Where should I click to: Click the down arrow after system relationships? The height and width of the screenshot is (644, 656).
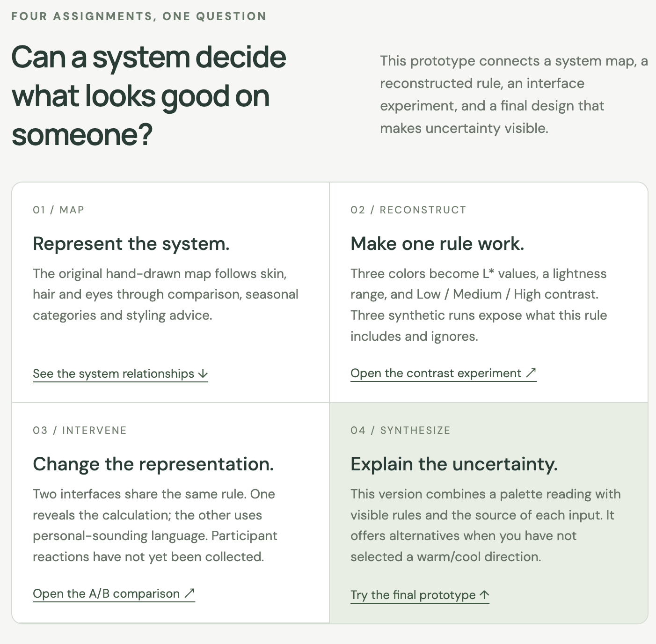point(203,373)
